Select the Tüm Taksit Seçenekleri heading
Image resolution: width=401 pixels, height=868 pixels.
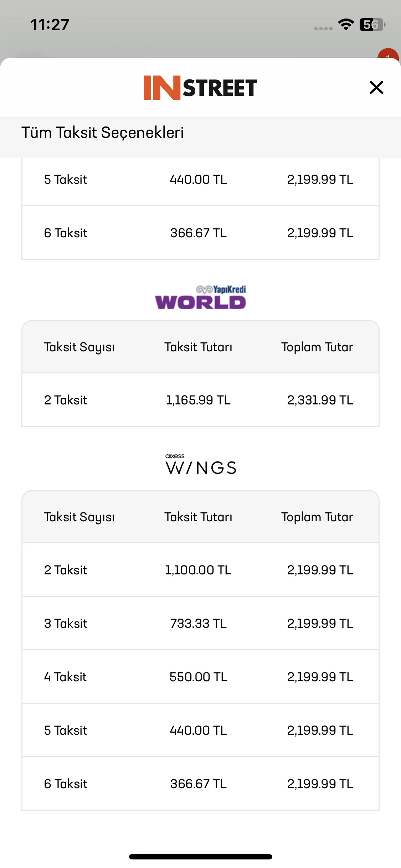[103, 133]
